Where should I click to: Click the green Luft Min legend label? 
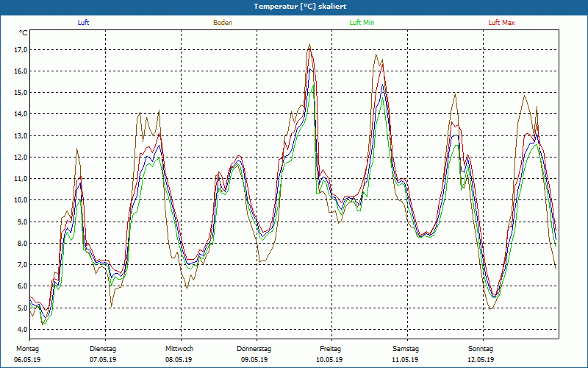click(x=362, y=23)
